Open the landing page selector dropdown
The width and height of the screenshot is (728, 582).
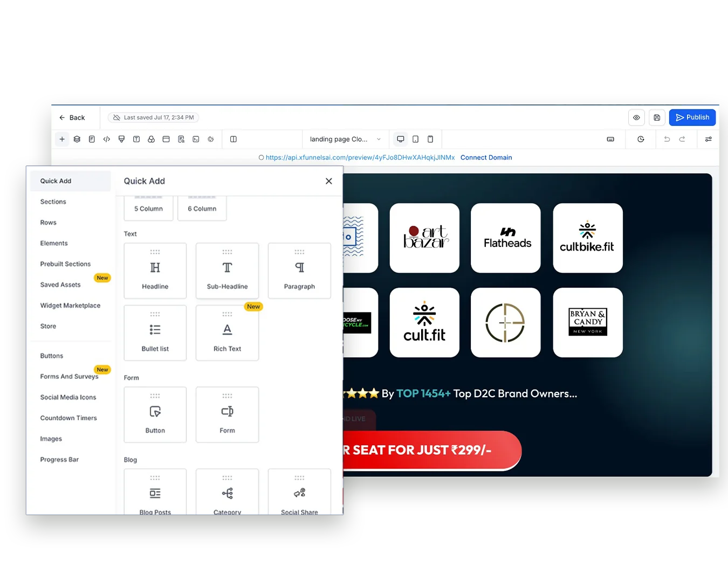tap(345, 139)
